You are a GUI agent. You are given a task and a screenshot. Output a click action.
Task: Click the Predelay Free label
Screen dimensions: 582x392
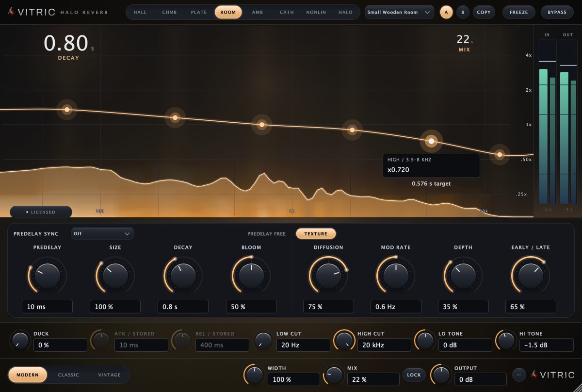(266, 234)
